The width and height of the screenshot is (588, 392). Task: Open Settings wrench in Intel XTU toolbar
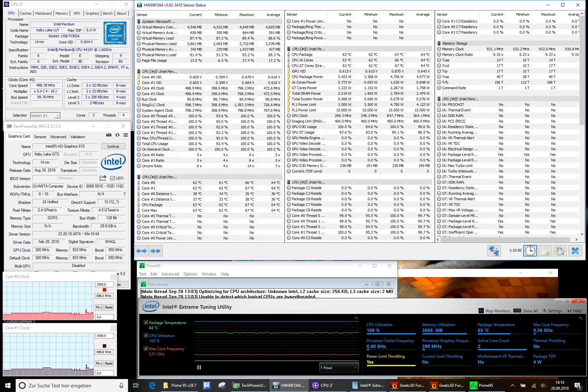coord(552,311)
